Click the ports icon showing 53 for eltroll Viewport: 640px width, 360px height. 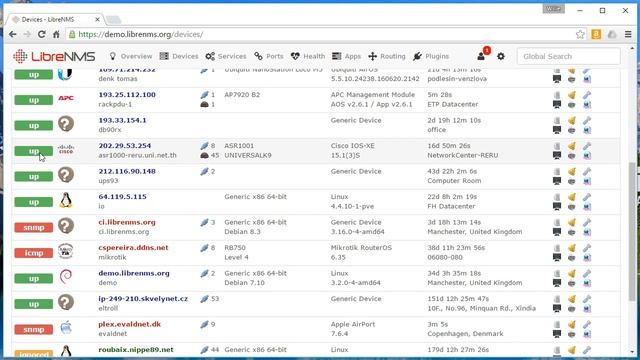204,299
